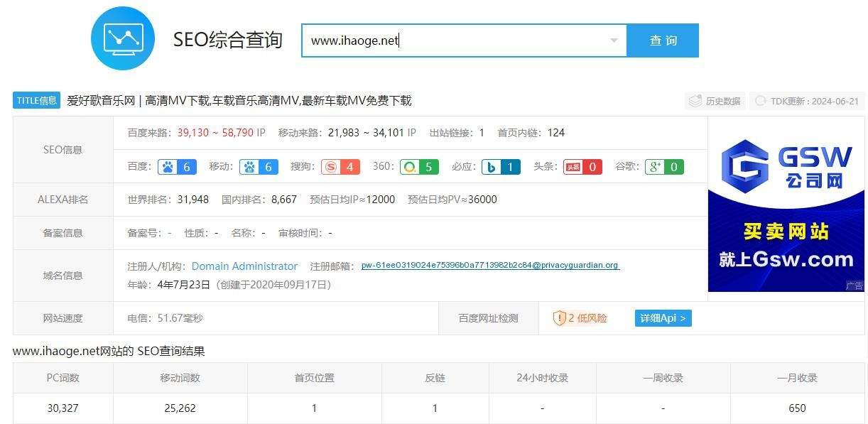This screenshot has width=868, height=424.
Task: Click the TITLE信息 blue label
Action: click(37, 101)
